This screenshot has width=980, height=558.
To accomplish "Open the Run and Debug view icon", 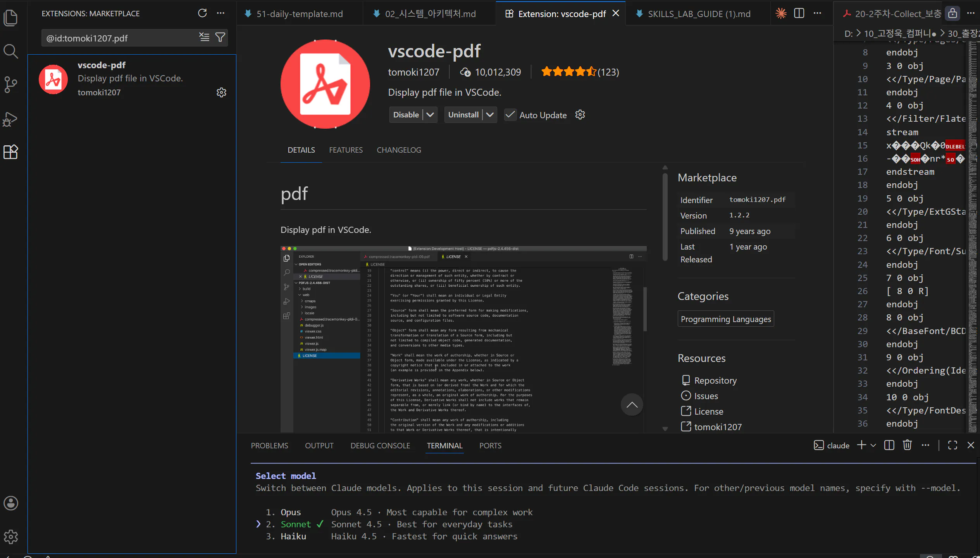I will coord(10,119).
